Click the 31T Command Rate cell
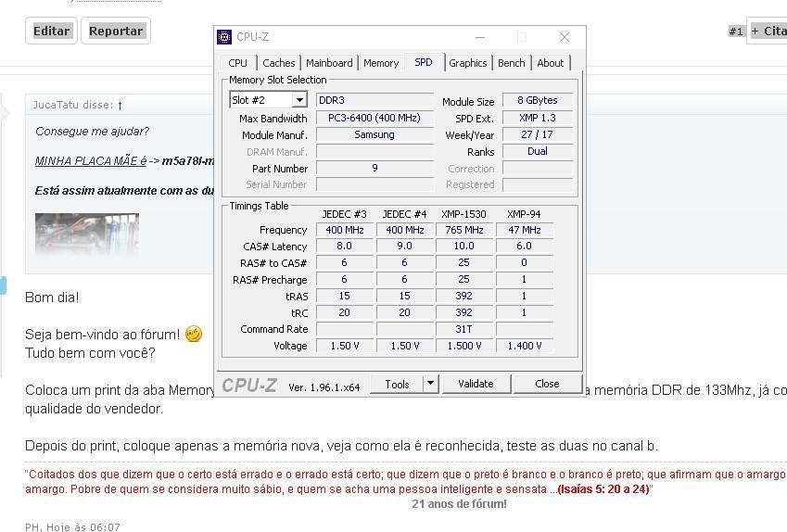 (x=464, y=329)
